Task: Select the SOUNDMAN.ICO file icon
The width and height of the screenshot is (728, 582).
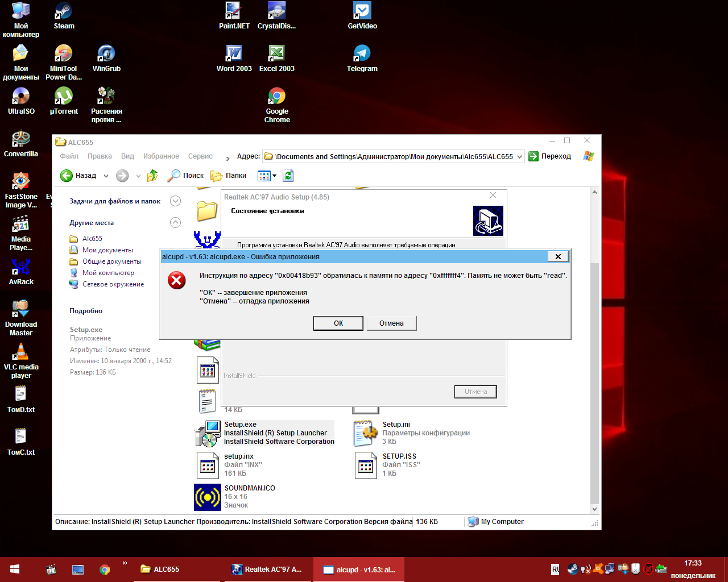Action: pyautogui.click(x=208, y=497)
